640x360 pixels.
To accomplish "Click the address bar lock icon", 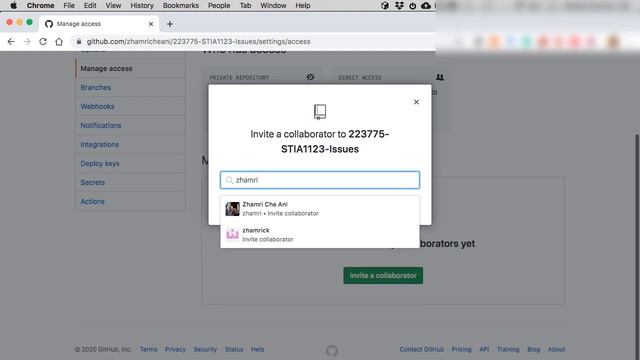I will (x=79, y=42).
